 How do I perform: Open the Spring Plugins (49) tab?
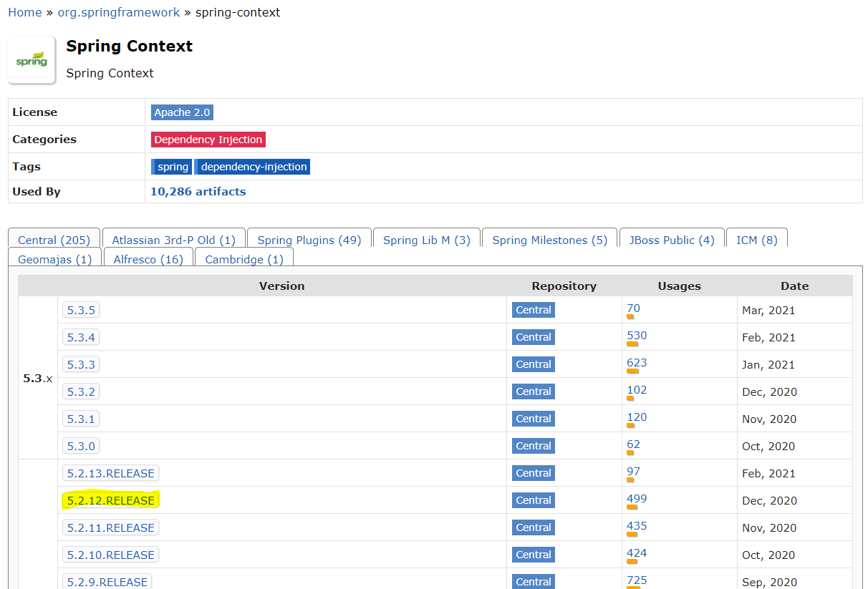pyautogui.click(x=309, y=240)
